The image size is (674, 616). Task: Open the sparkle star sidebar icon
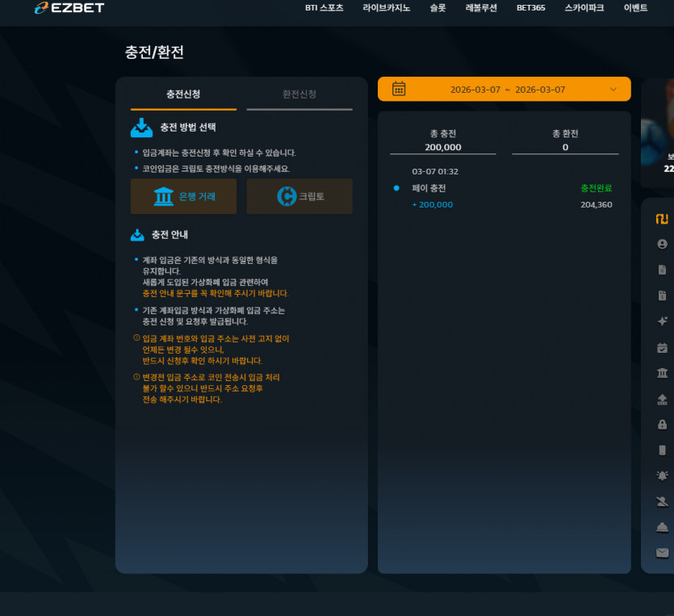pyautogui.click(x=662, y=321)
